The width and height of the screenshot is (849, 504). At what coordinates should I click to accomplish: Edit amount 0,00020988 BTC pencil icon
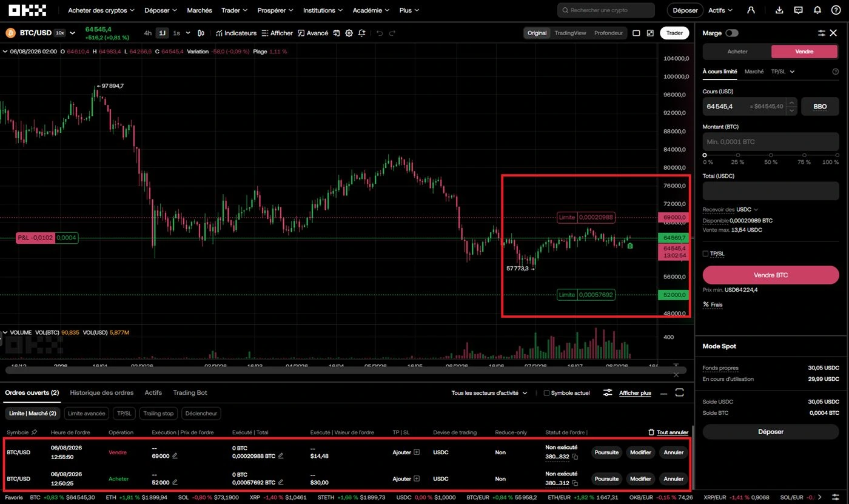click(x=281, y=456)
